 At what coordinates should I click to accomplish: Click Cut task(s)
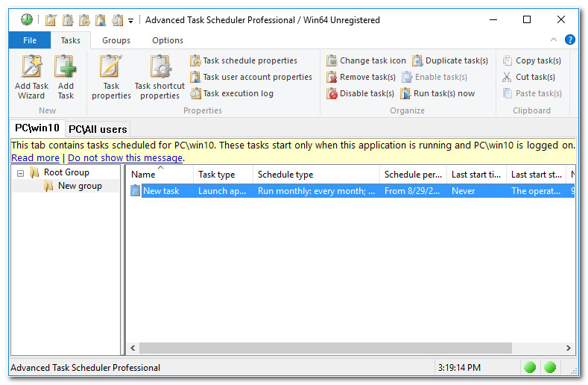tap(529, 77)
